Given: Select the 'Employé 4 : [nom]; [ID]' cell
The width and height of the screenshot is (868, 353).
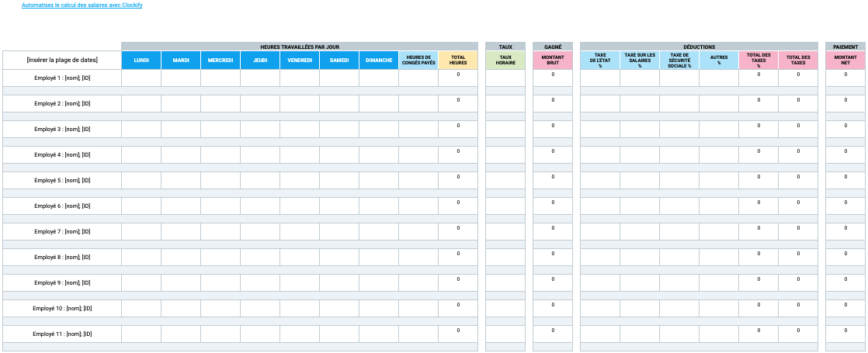Looking at the screenshot, I should (x=62, y=155).
